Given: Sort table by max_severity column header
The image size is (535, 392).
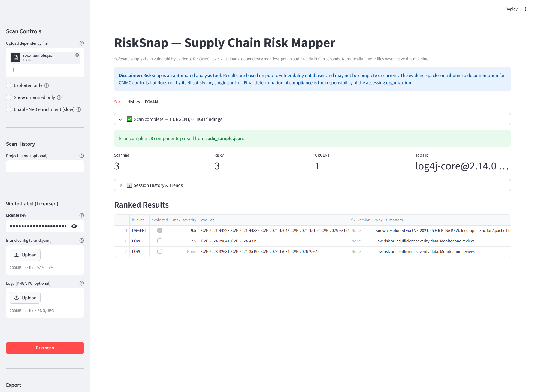Looking at the screenshot, I should point(185,220).
